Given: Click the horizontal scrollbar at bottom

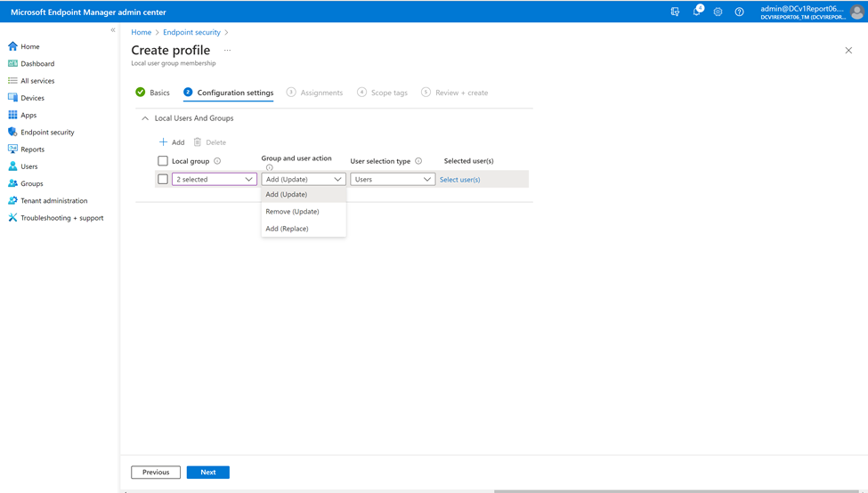Looking at the screenshot, I should 677,491.
